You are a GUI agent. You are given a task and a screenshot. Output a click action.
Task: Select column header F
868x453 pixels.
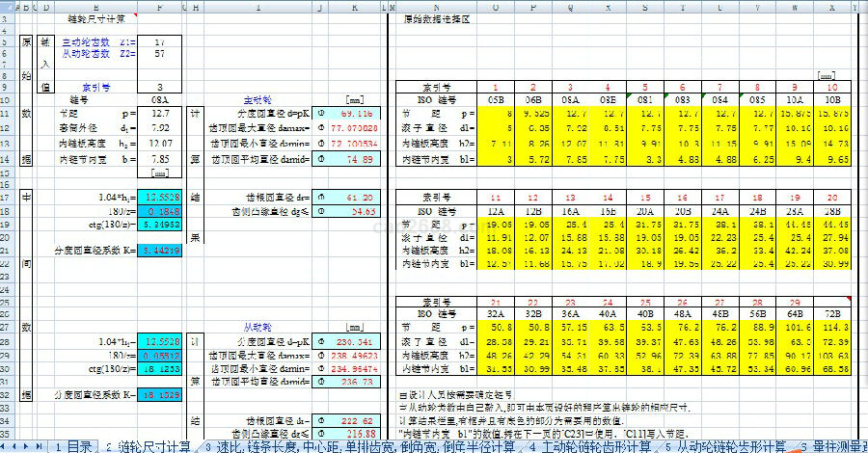[x=159, y=7]
